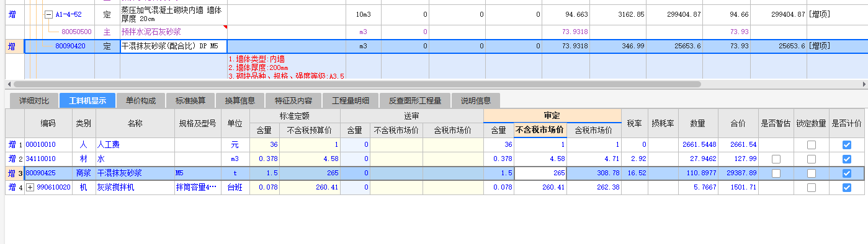The height and width of the screenshot is (244, 868).
Task: Open the 特征及内容 tab
Action: 293,100
